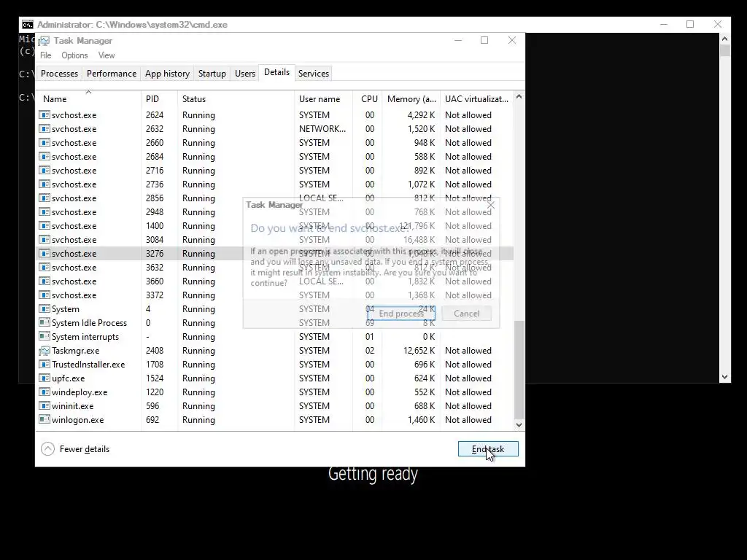
Task: Sort by UAC virtualization column header
Action: pos(476,98)
